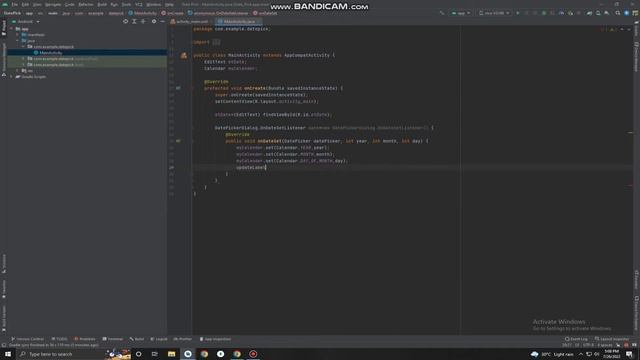Select the MainActivity.java editor tab
The width and height of the screenshot is (640, 360).
238,21
